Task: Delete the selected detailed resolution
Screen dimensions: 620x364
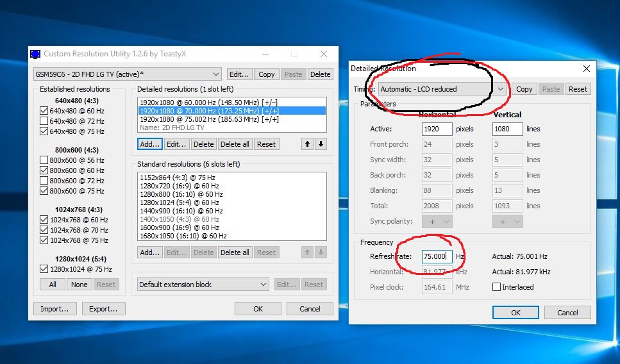Action: [204, 144]
